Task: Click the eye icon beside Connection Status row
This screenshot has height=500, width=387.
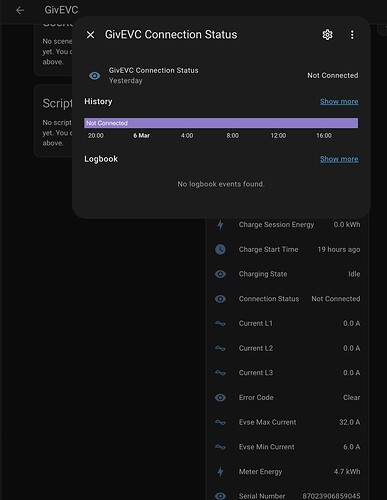Action: pyautogui.click(x=220, y=299)
